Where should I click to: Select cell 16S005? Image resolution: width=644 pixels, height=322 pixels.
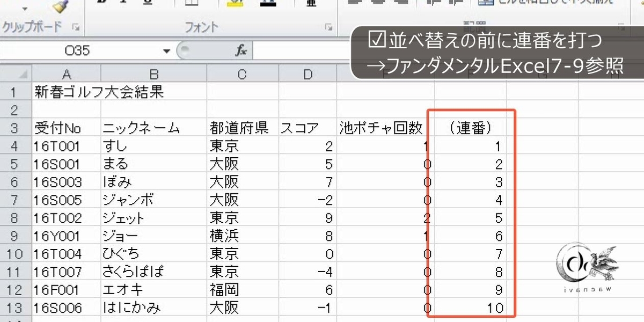(x=67, y=200)
